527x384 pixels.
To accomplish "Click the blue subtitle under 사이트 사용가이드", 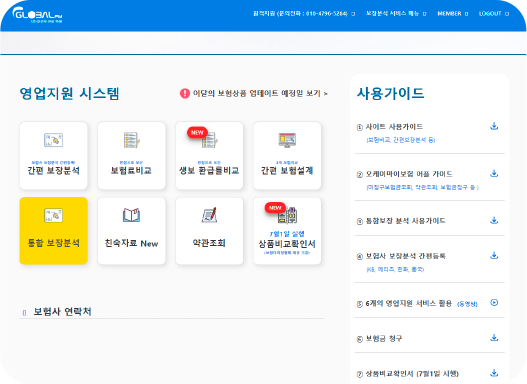I will tap(401, 140).
